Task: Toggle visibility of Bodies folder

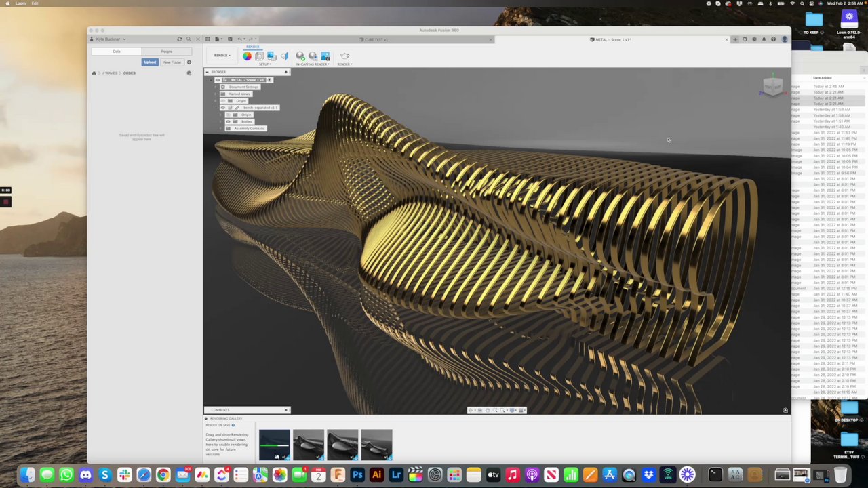Action: pos(228,121)
